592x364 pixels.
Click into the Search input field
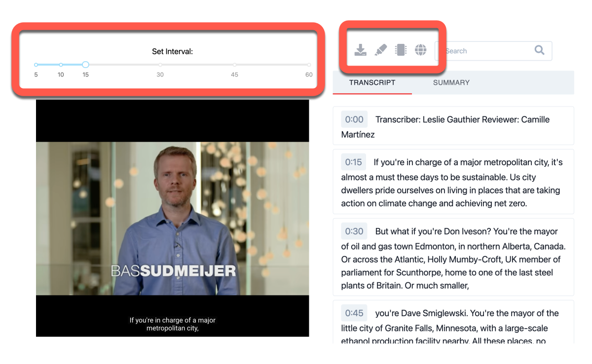tap(487, 51)
